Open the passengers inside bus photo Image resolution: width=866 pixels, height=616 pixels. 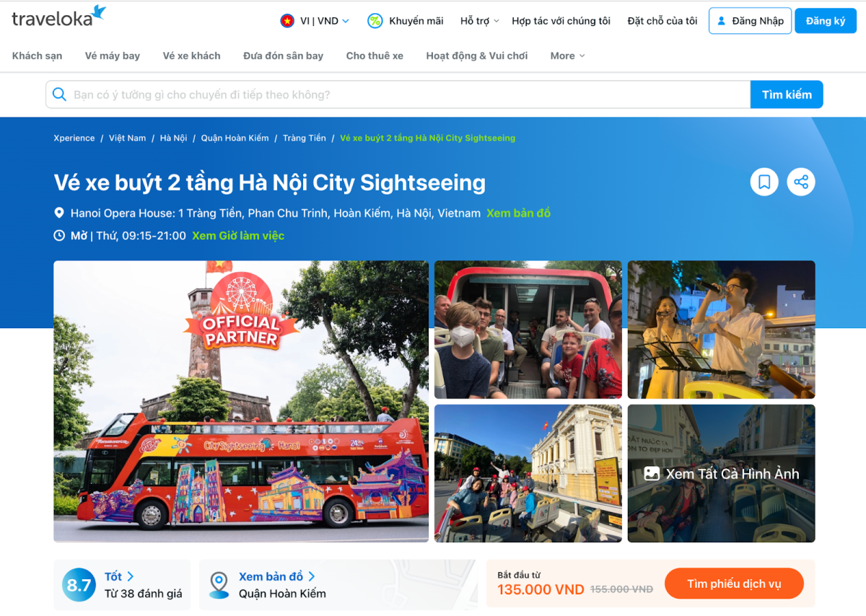[x=528, y=330]
